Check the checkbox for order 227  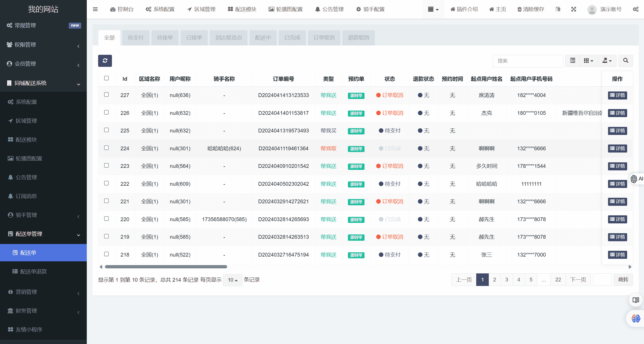pyautogui.click(x=106, y=94)
